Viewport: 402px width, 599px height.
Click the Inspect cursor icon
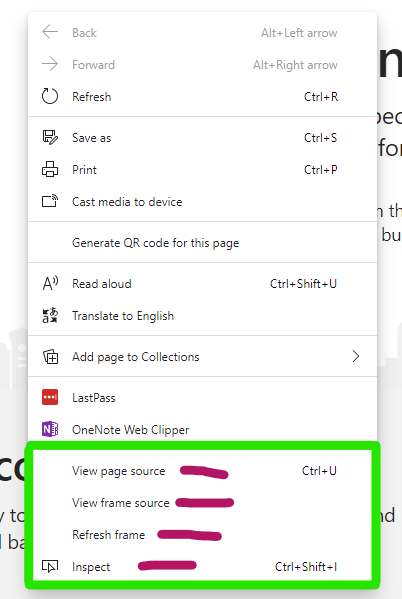[x=50, y=566]
